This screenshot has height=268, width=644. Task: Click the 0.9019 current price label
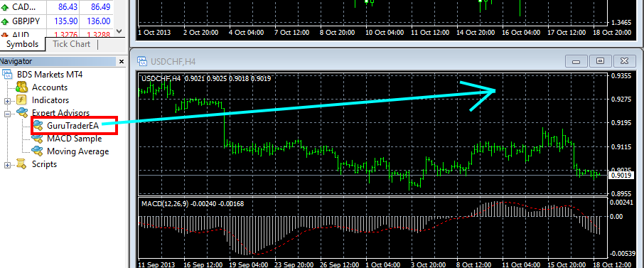pos(620,175)
